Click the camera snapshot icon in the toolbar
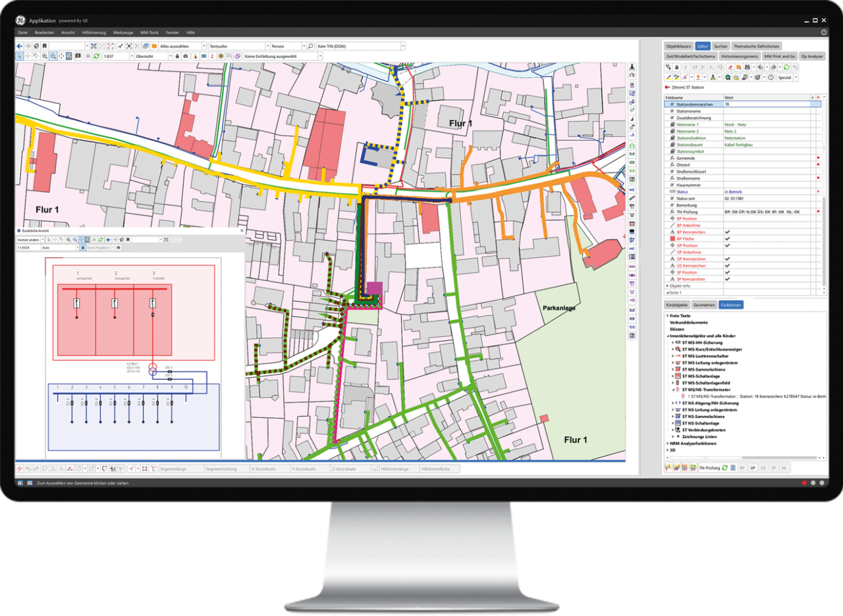This screenshot has width=843, height=616. (x=186, y=57)
